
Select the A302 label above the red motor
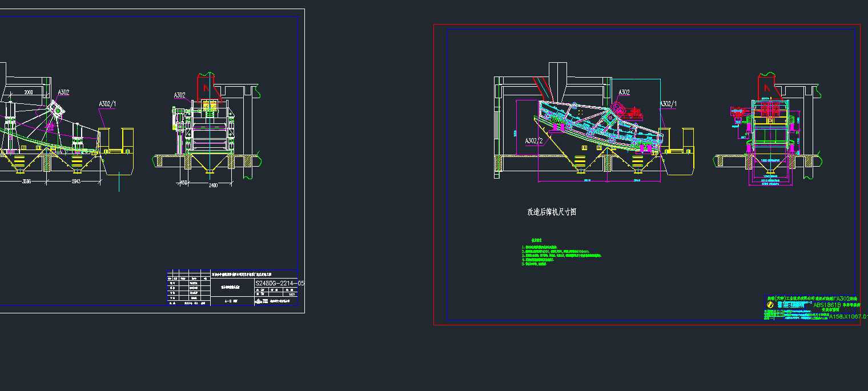(624, 92)
